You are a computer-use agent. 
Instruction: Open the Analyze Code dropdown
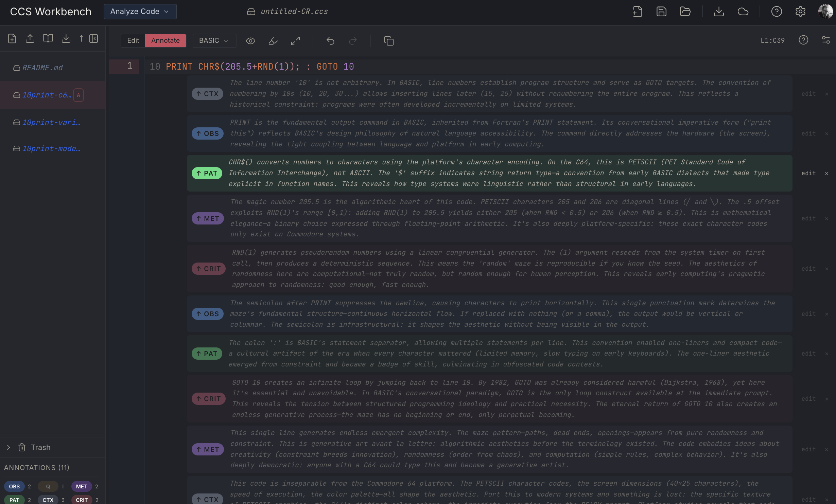click(140, 12)
